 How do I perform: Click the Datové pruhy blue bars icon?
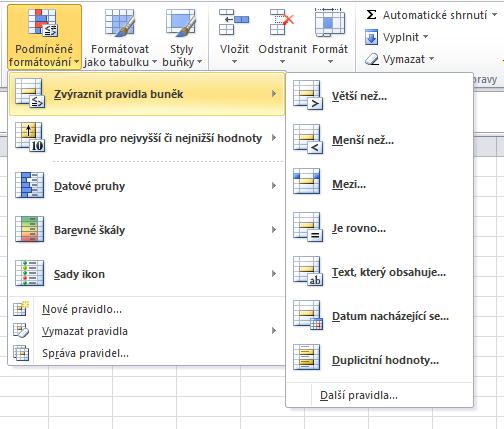tap(30, 185)
